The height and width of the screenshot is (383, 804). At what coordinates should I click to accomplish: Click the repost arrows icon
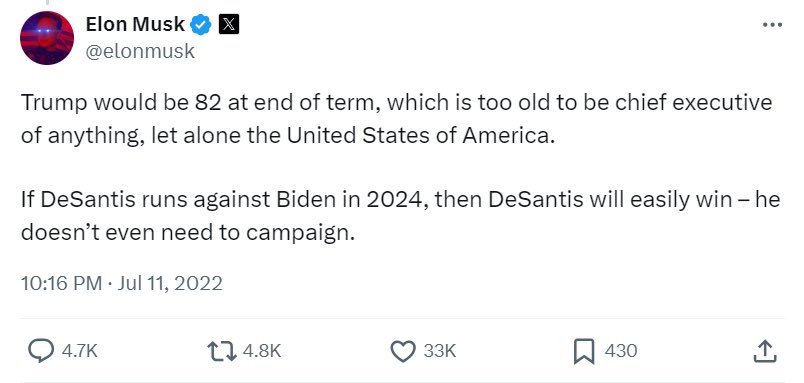click(x=222, y=351)
